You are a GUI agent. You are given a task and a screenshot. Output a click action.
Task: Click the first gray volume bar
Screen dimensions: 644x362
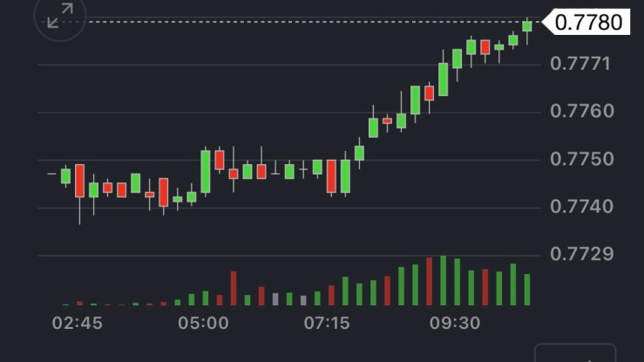click(x=275, y=299)
